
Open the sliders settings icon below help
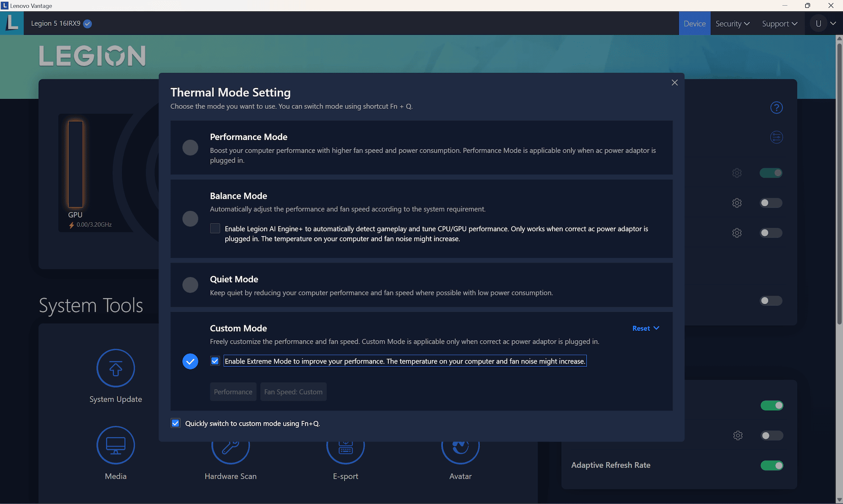[x=776, y=137]
